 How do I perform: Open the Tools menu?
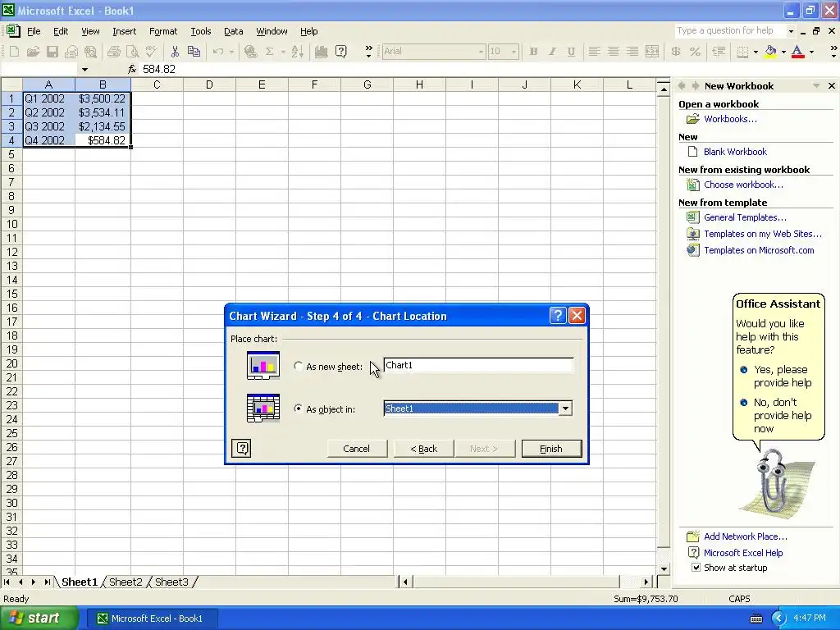coord(201,31)
